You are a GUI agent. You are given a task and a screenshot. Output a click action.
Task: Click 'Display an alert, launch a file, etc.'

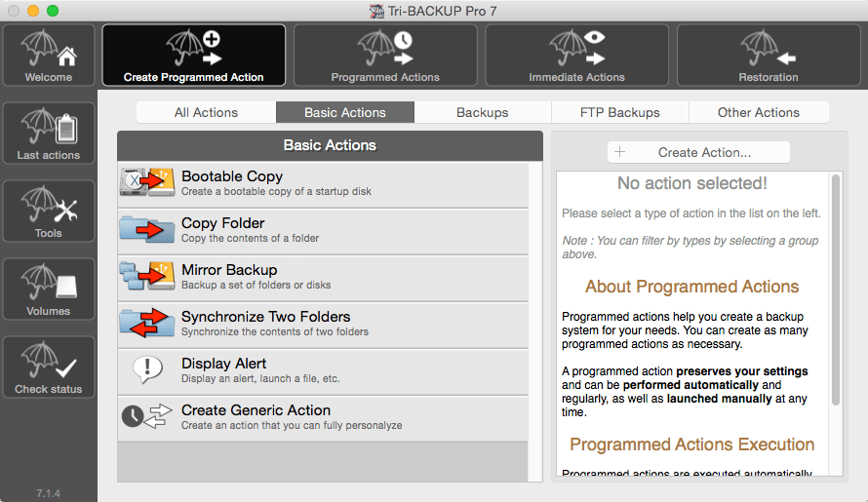(x=260, y=378)
